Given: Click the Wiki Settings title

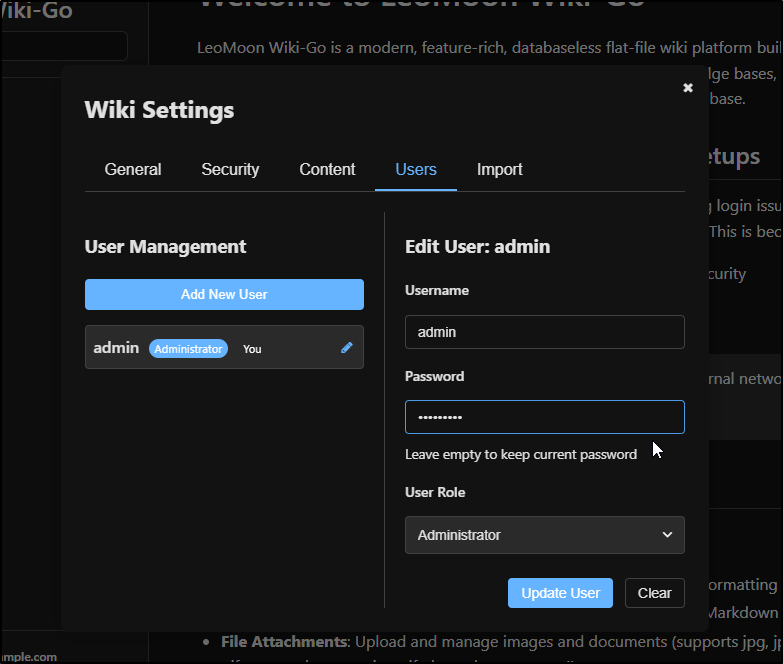Looking at the screenshot, I should point(159,110).
